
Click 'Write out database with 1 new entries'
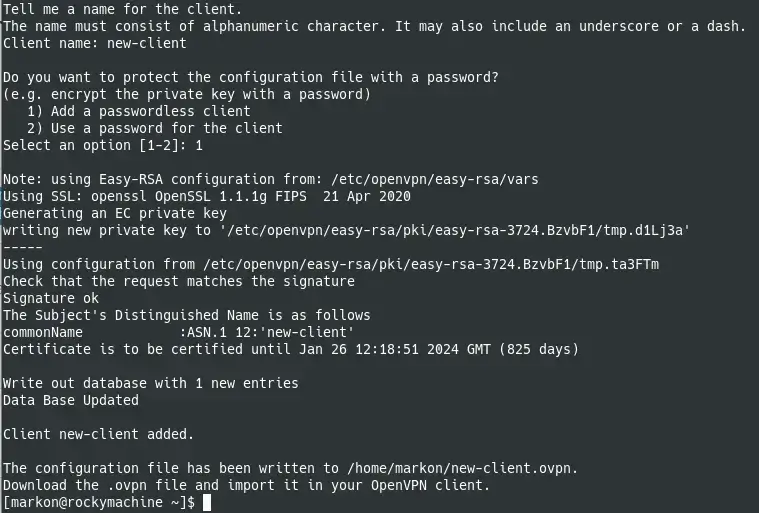click(151, 383)
